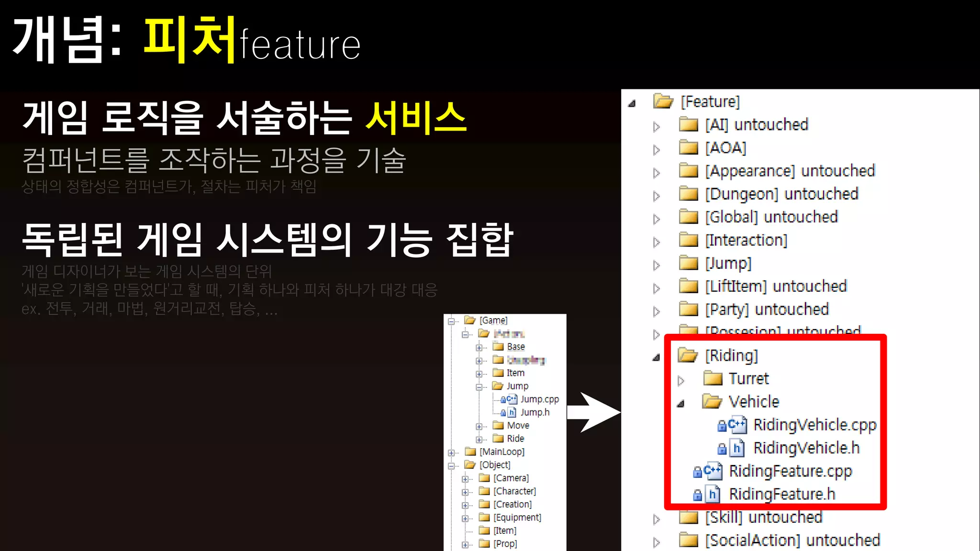Click the [Camera] folder icon
The width and height of the screenshot is (980, 551).
coord(485,478)
